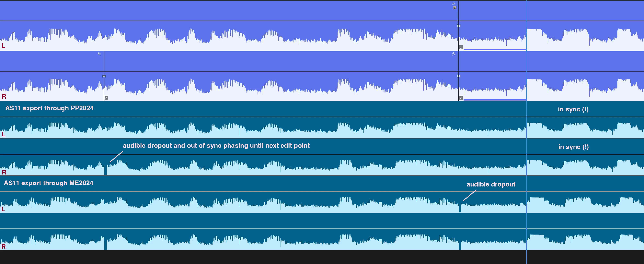Click the fade transition icon below top fx badge

[454, 7]
